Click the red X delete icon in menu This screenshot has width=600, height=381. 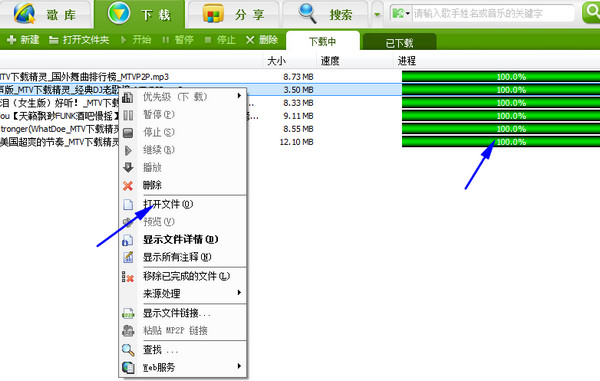pyautogui.click(x=128, y=186)
